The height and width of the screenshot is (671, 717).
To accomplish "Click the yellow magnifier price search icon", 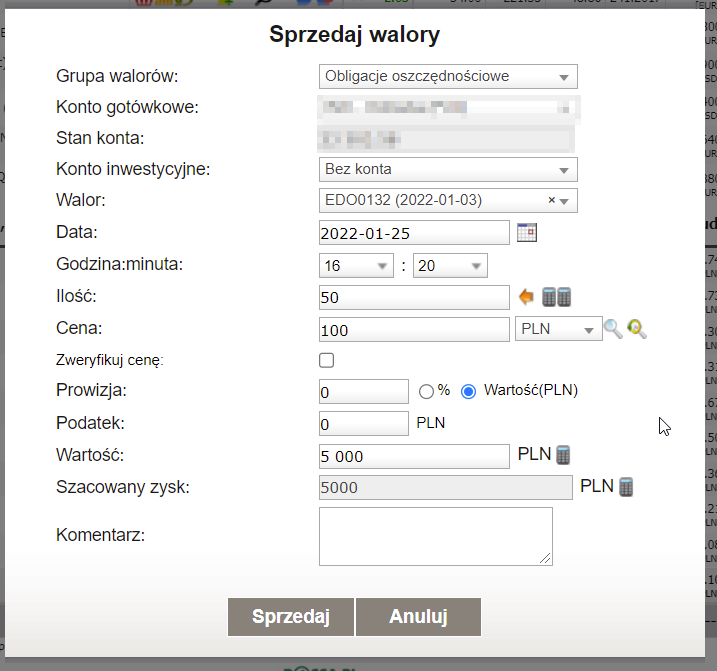I will click(x=637, y=329).
